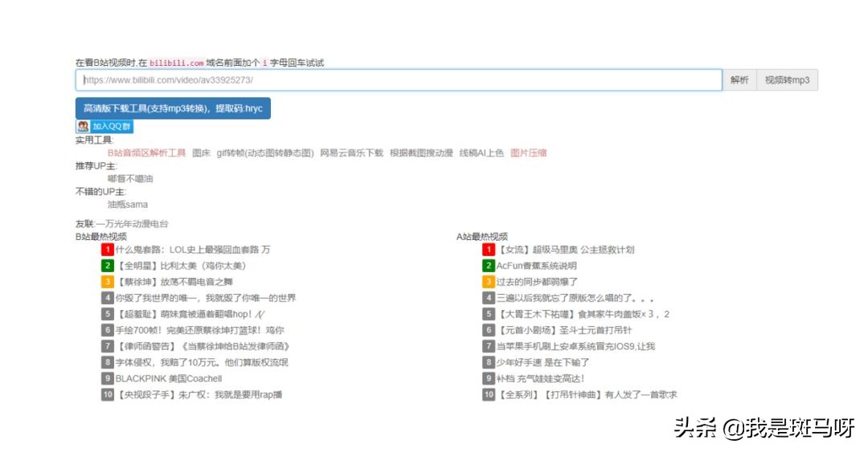
Task: Click the 加入QQ群 badge
Action: (x=104, y=127)
